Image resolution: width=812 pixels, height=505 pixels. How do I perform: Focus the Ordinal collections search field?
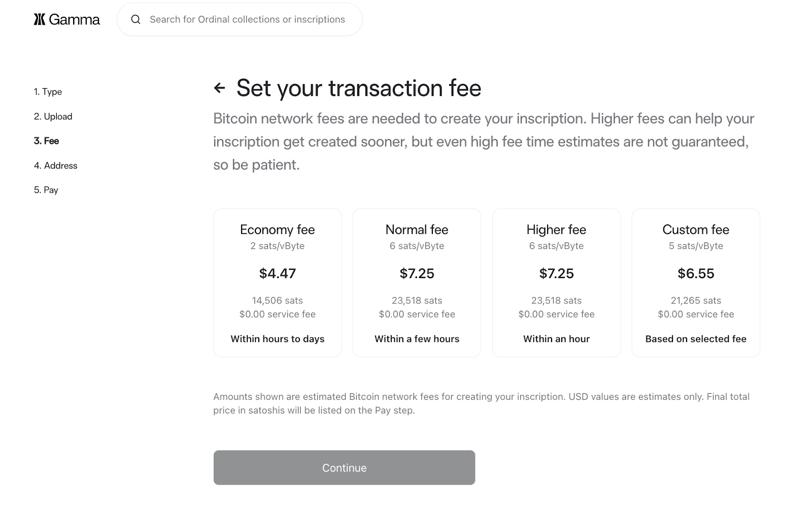click(x=247, y=19)
